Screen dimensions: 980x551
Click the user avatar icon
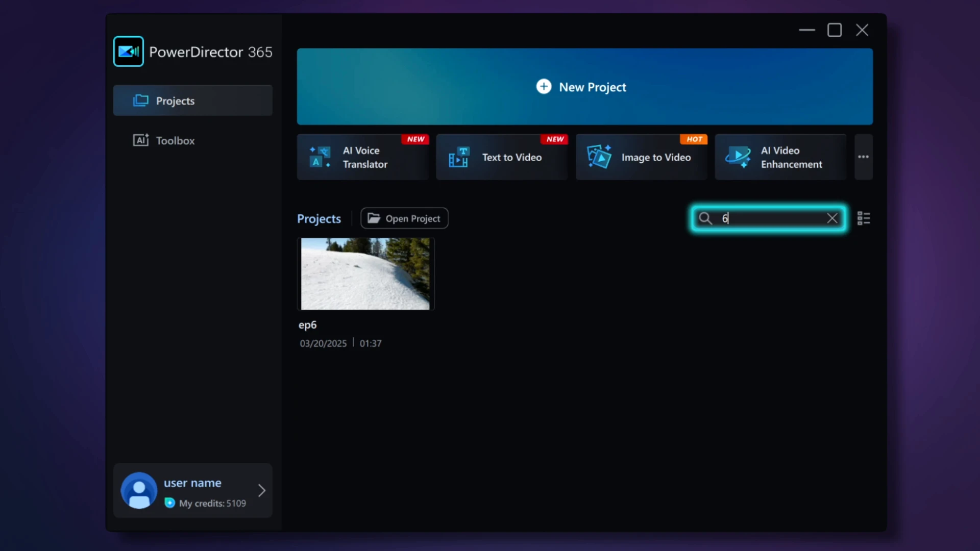(139, 490)
